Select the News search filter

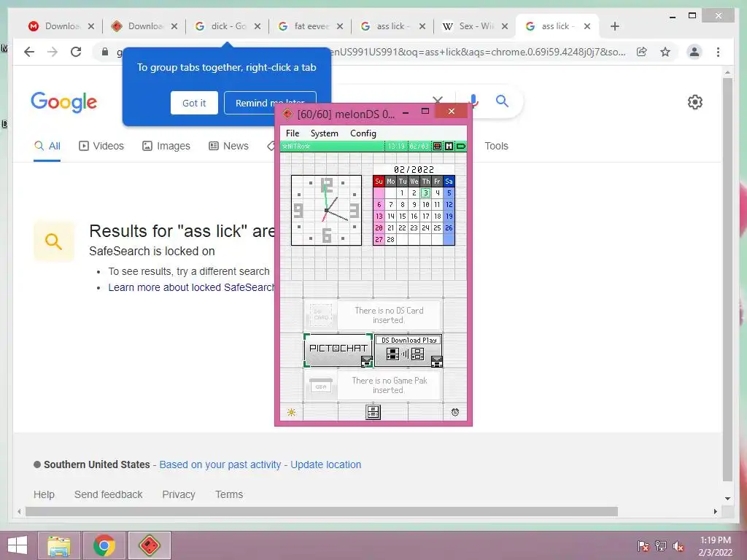(x=228, y=146)
